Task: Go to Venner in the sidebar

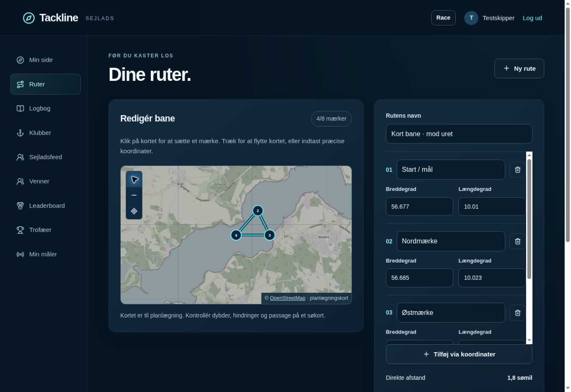Action: [x=45, y=181]
